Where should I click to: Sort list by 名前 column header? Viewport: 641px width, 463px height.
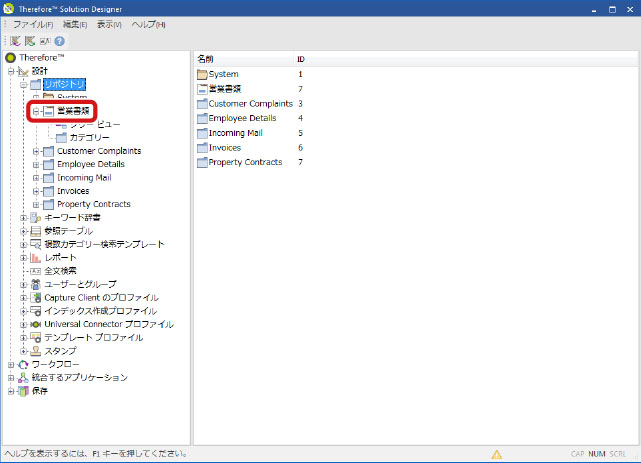tap(205, 59)
